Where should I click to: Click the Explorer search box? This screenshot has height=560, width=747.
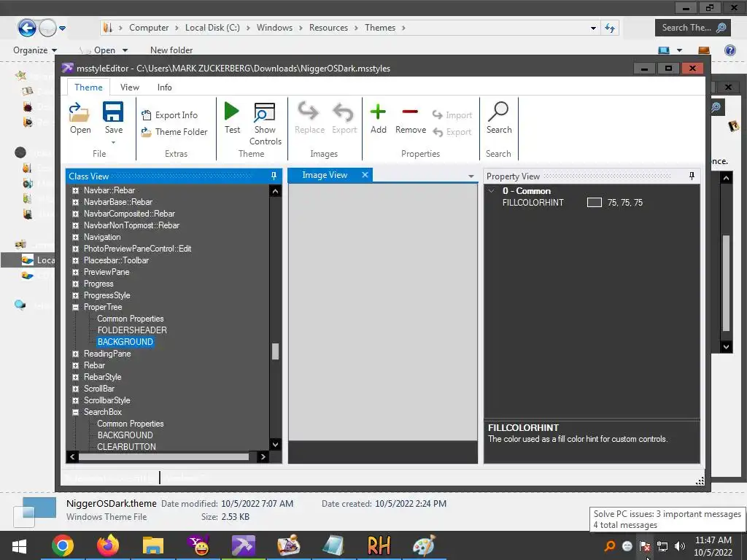(x=693, y=28)
